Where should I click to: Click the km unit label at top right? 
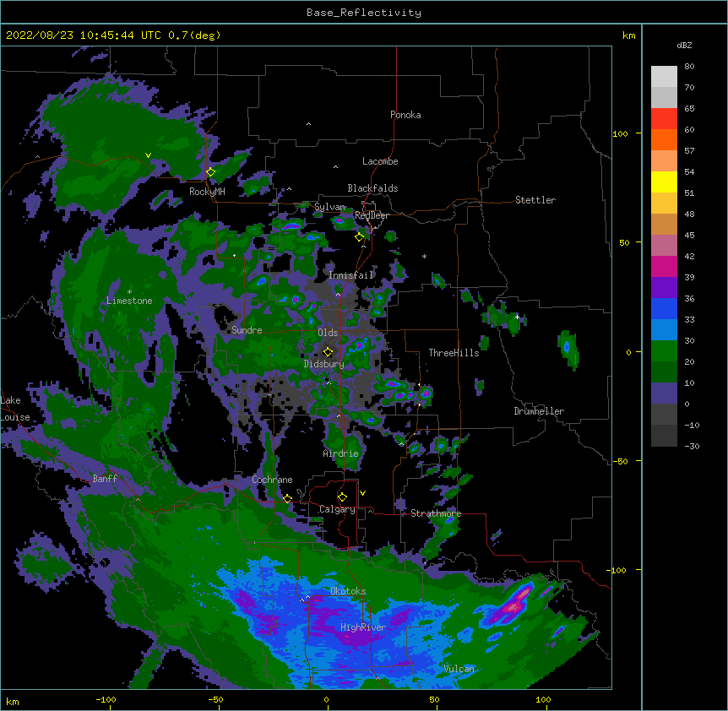point(628,35)
